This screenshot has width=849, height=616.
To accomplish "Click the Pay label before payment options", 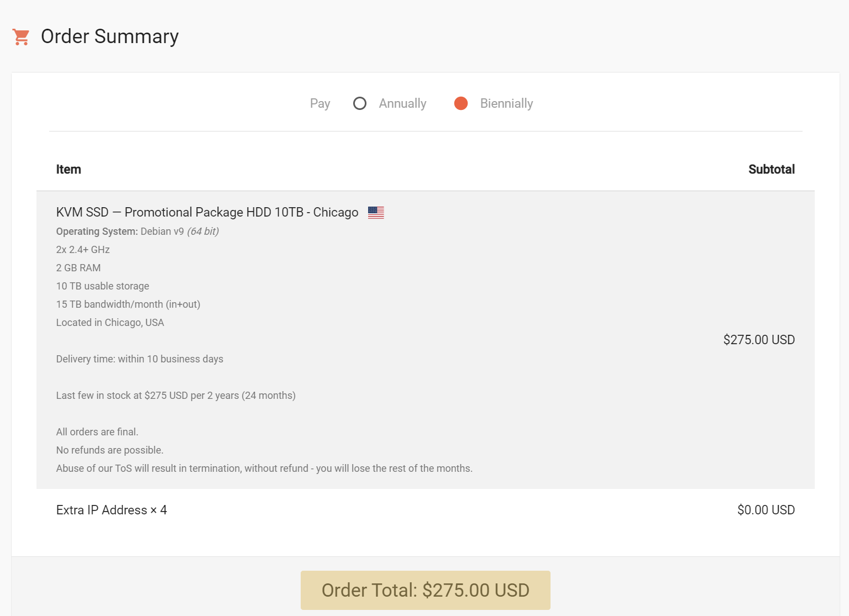I will pos(320,103).
